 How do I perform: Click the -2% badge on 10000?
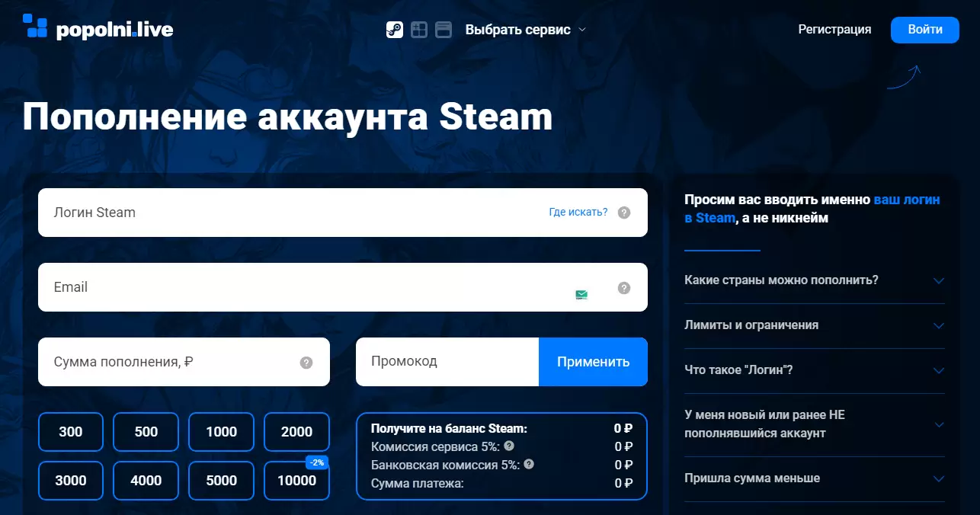[x=316, y=462]
